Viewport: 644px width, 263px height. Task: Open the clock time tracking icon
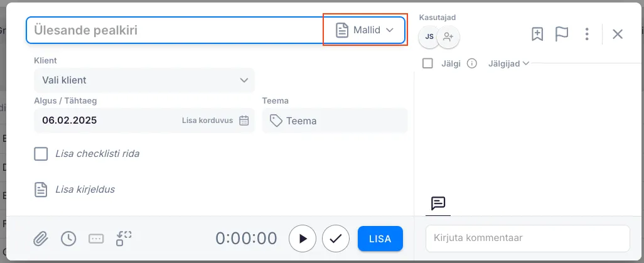[68, 239]
